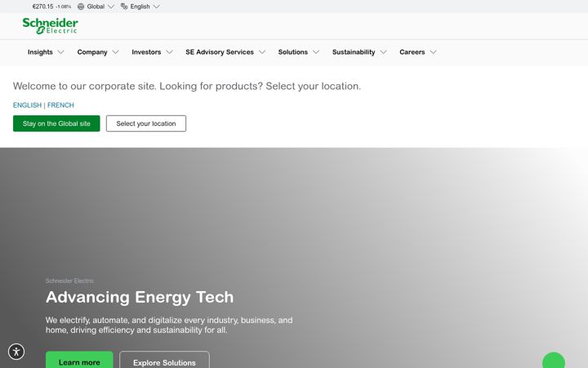Select the FRENCH language link

coord(60,105)
